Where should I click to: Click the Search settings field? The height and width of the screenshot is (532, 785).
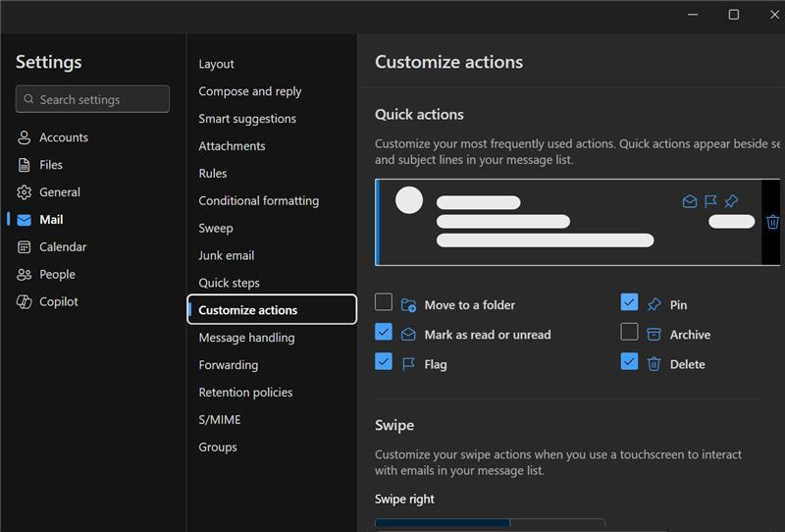(x=92, y=99)
